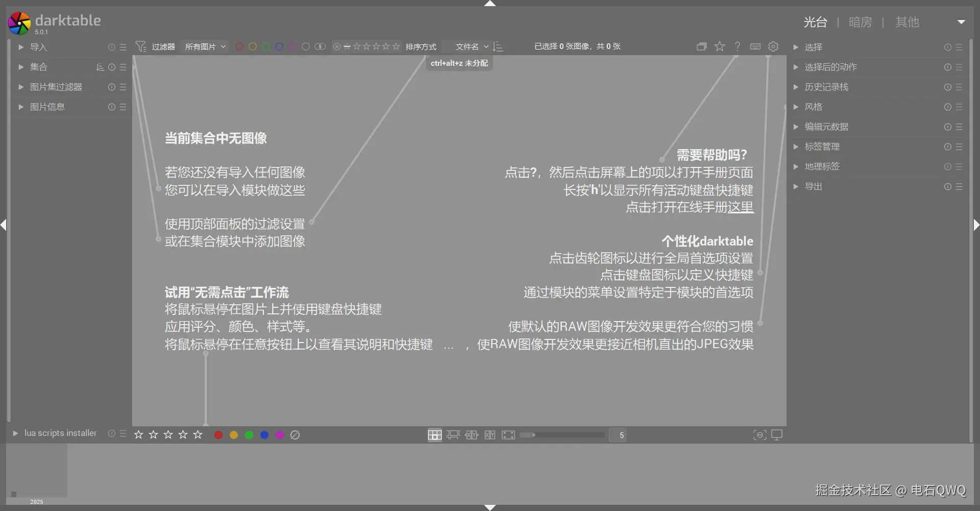Viewport: 980px width, 511px height.
Task: Click the thumbnails-per-row field showing 5
Action: pyautogui.click(x=618, y=435)
